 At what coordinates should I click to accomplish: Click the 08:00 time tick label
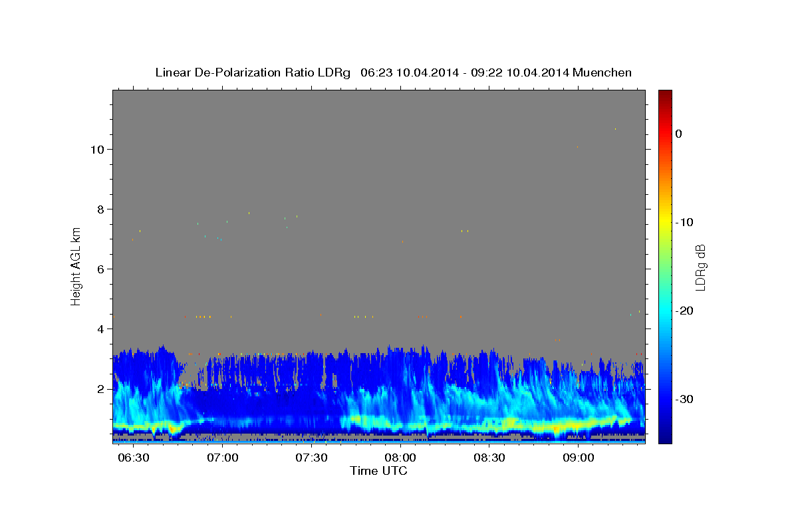coord(401,458)
